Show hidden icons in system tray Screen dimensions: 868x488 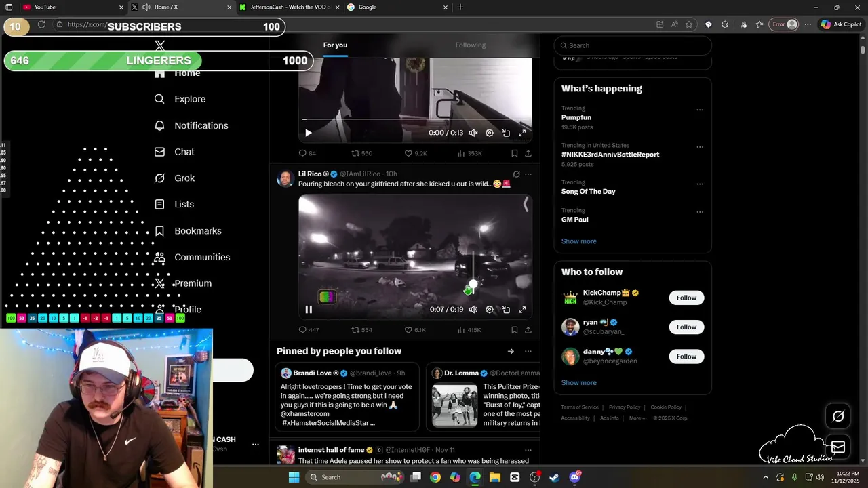tap(766, 477)
